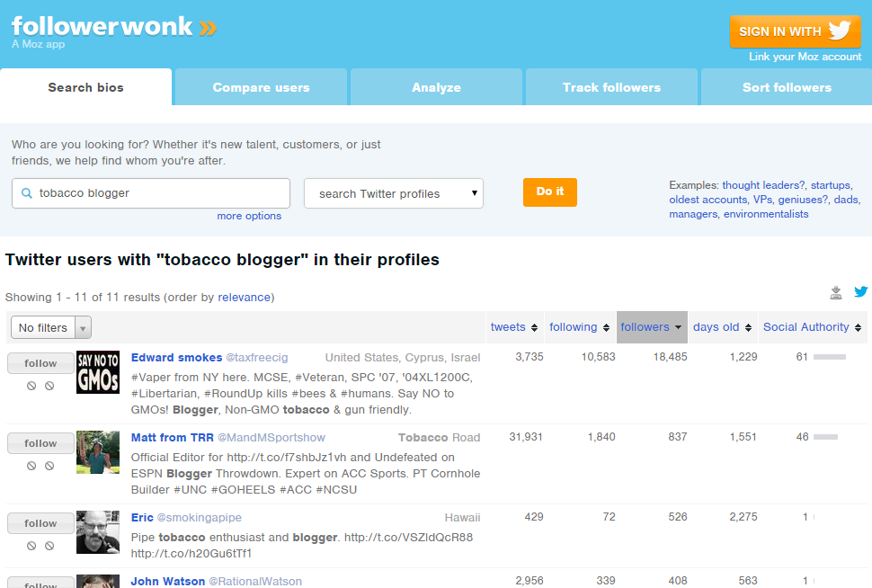The image size is (872, 588).
Task: Open the No filters dropdown
Action: (51, 327)
